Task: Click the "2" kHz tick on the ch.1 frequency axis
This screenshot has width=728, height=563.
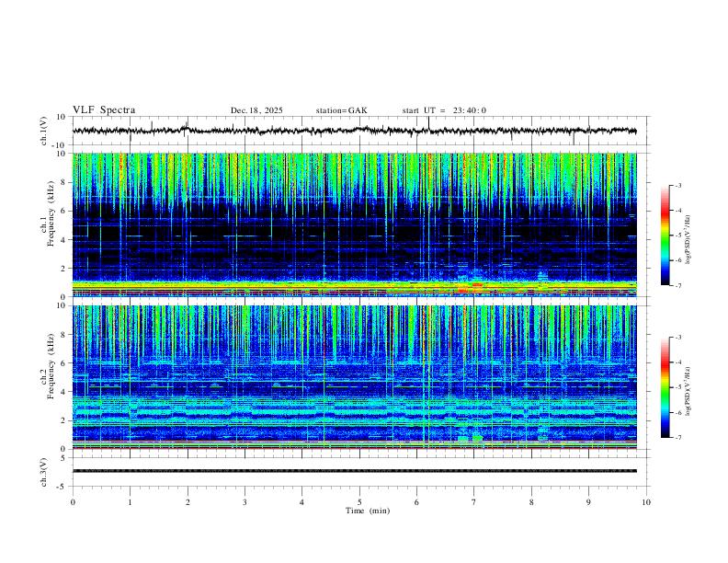Action: pyautogui.click(x=63, y=268)
